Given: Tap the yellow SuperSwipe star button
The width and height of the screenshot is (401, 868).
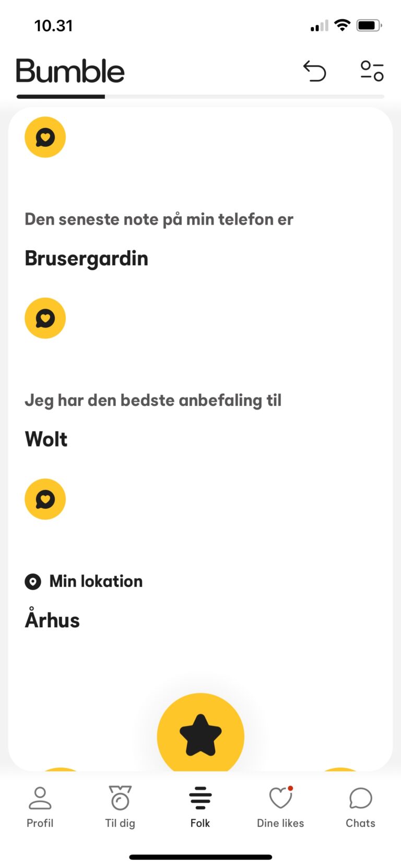Looking at the screenshot, I should point(200,733).
